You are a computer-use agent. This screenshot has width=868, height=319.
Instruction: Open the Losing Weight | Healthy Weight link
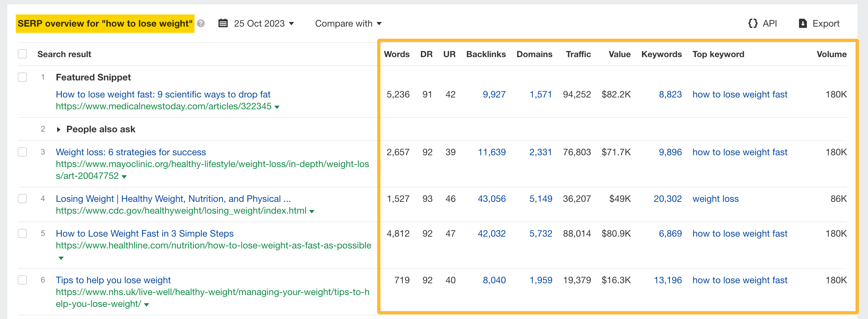[173, 199]
